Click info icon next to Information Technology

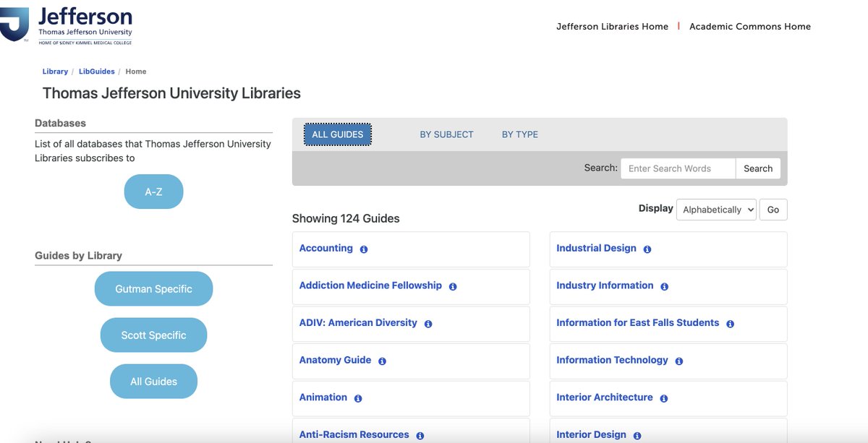point(679,361)
